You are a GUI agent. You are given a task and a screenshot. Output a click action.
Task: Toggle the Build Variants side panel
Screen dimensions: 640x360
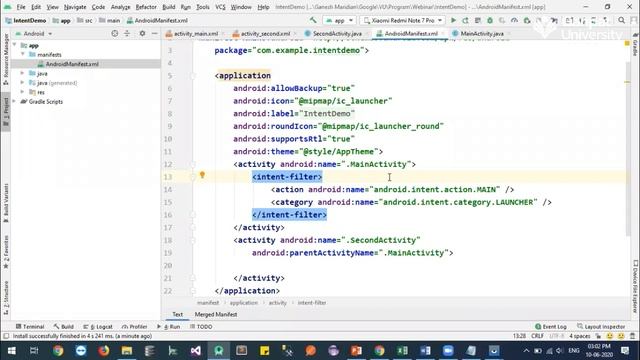[6, 203]
